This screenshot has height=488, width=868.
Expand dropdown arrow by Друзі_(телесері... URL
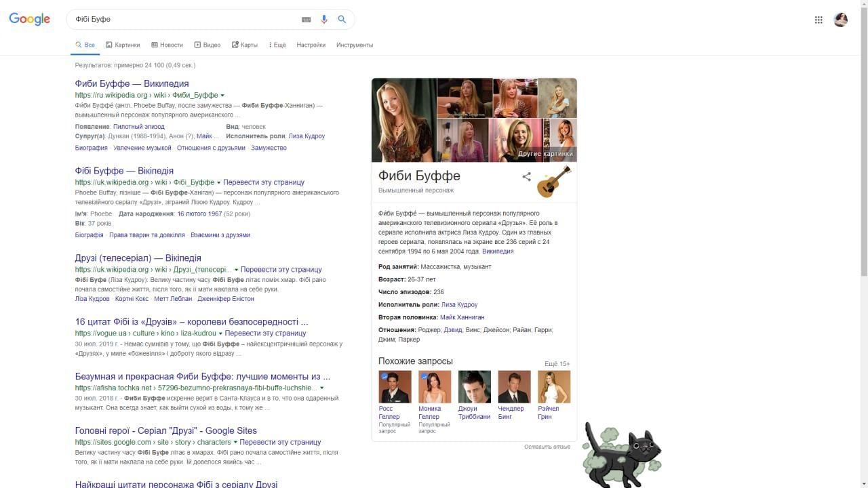[236, 270]
